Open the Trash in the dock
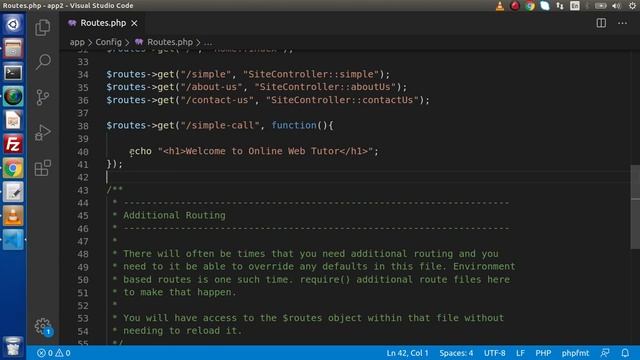 (13, 347)
